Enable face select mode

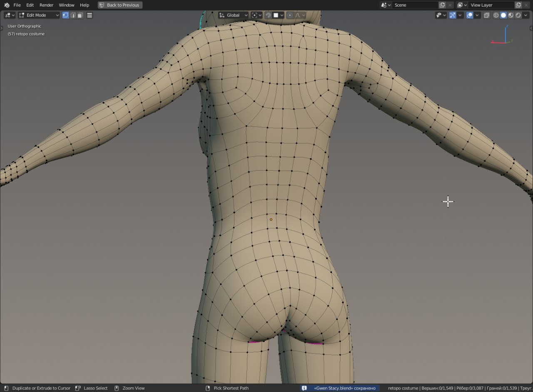point(80,15)
